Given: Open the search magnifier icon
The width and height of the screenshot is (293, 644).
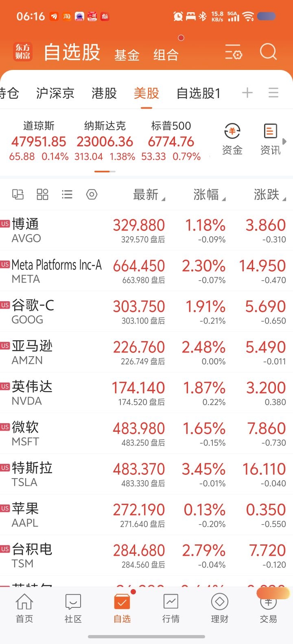Looking at the screenshot, I should click(268, 52).
